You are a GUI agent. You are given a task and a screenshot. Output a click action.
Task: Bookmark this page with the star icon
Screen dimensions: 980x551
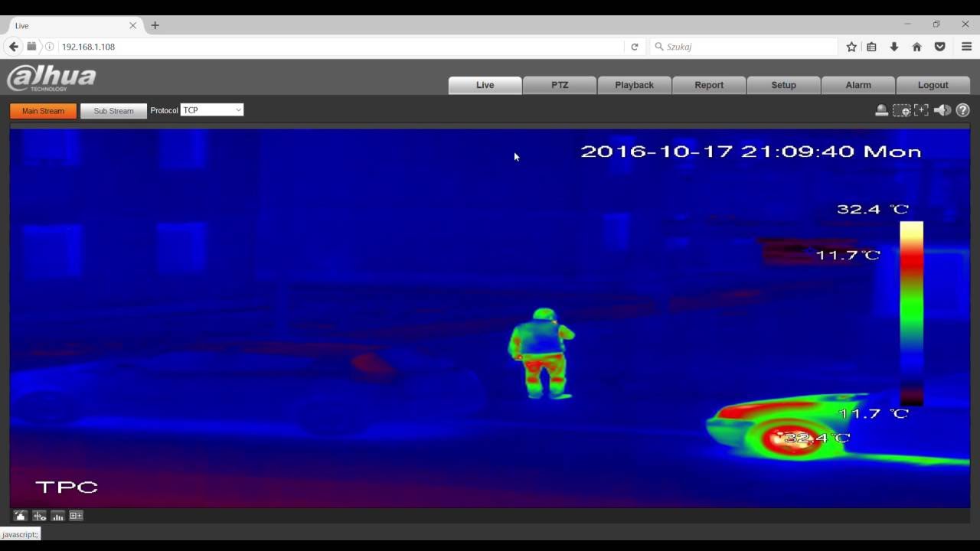coord(851,47)
